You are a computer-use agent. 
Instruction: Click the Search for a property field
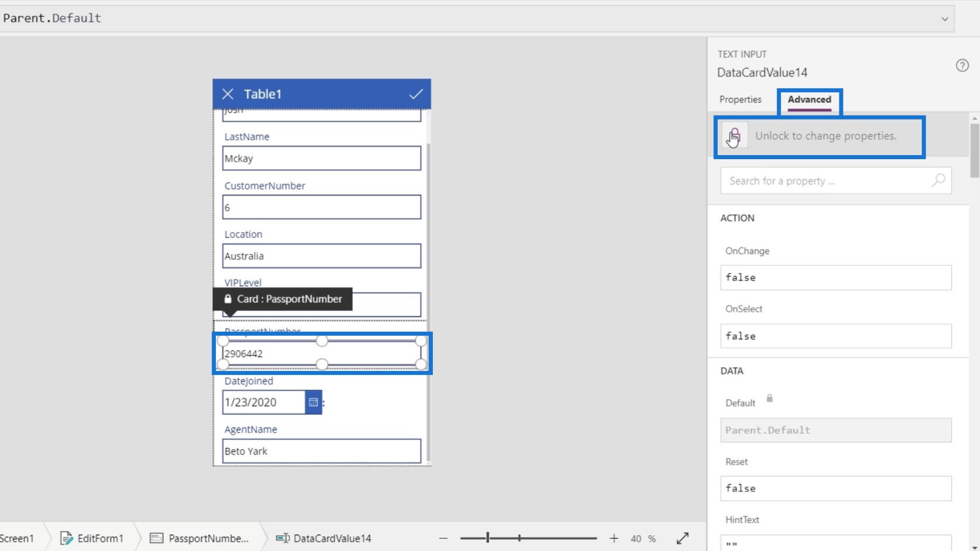(x=836, y=181)
